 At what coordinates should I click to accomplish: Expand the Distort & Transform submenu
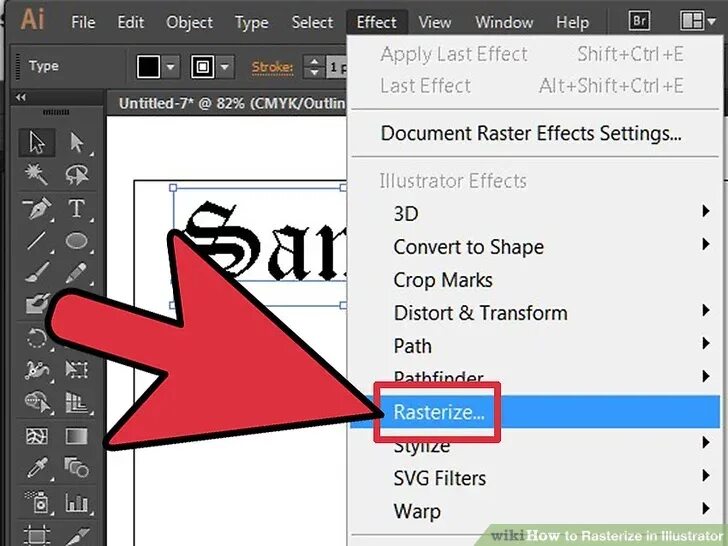pos(535,313)
